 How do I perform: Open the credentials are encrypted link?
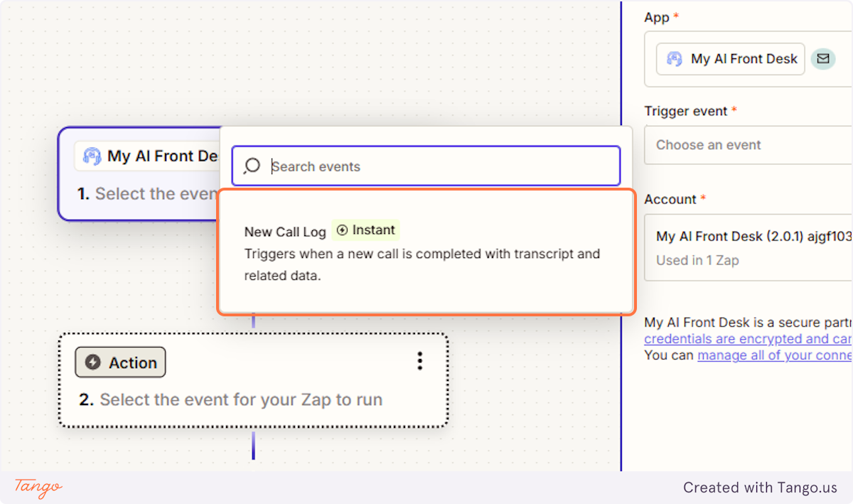(x=748, y=339)
